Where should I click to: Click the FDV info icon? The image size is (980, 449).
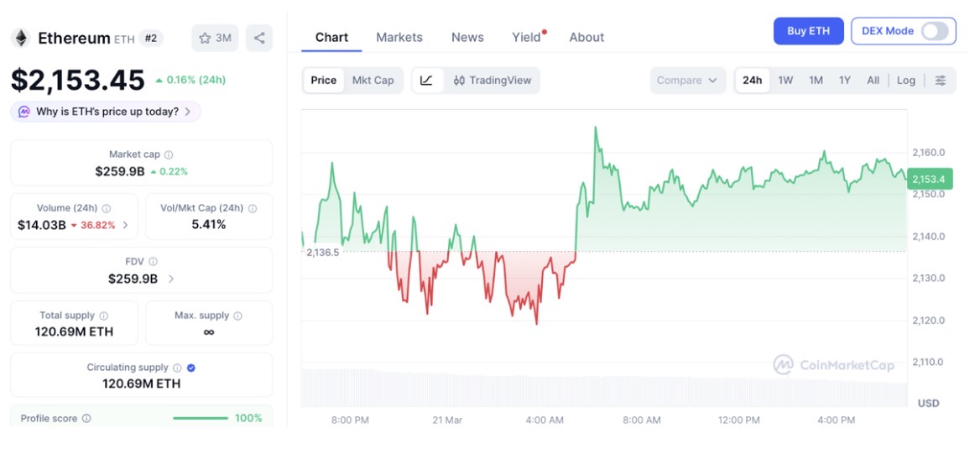tap(153, 262)
